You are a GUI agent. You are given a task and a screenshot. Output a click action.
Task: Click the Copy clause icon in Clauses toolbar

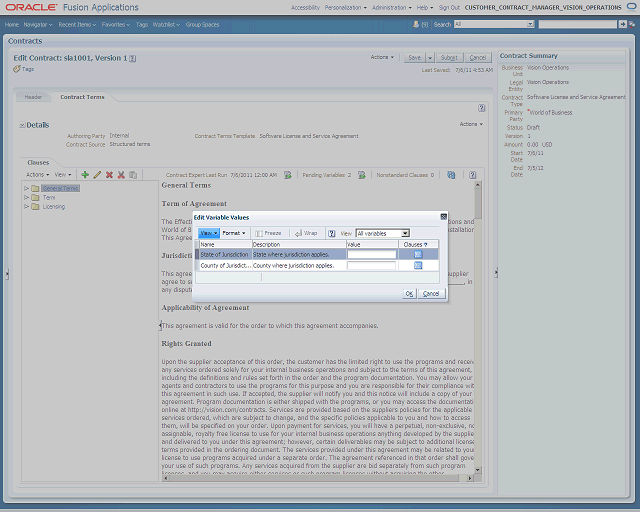tap(133, 175)
